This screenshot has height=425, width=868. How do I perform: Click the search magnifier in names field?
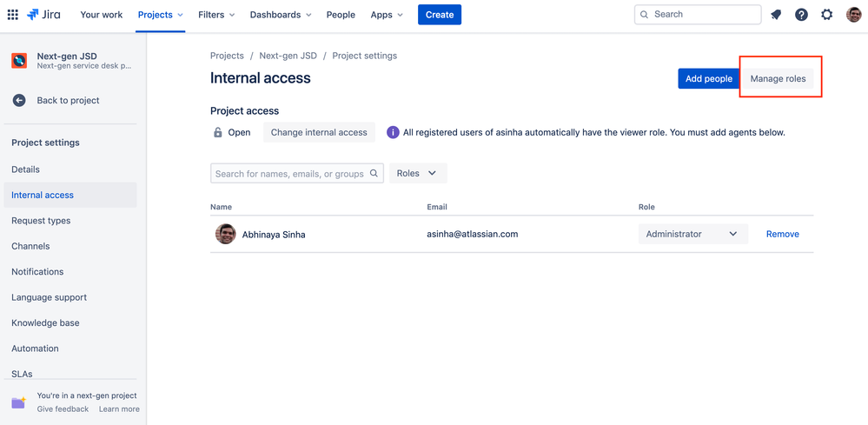point(374,173)
